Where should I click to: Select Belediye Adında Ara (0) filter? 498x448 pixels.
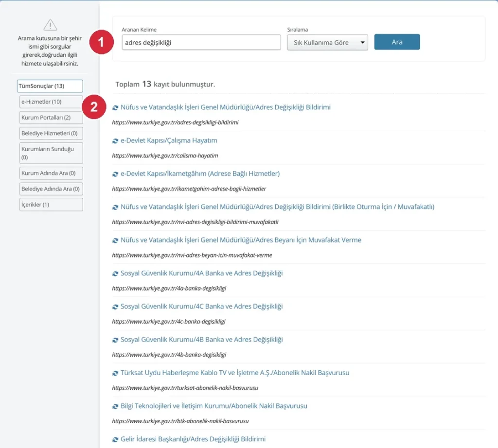point(51,189)
